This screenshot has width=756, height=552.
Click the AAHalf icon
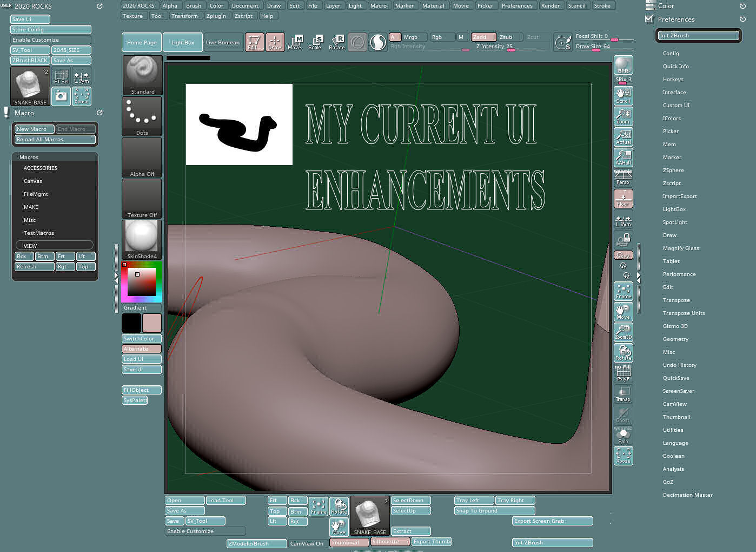623,157
